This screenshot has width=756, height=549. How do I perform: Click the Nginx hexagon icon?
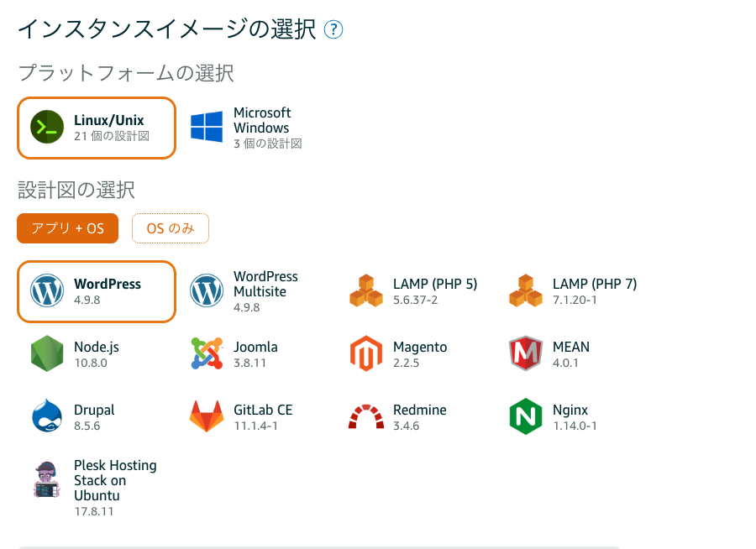(526, 416)
